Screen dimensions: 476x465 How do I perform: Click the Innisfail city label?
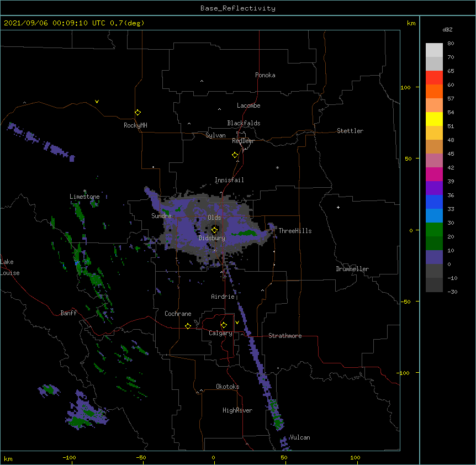tap(229, 180)
